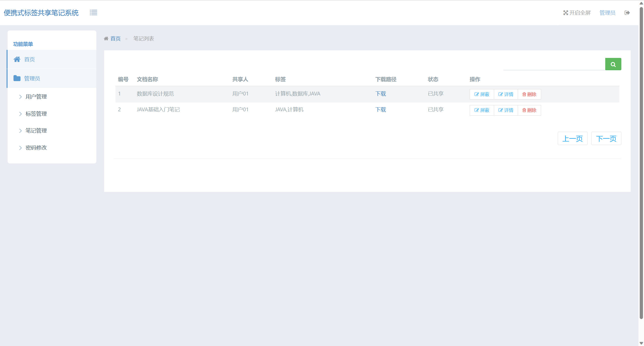Open 详情 for 数据库设计规范
The height and width of the screenshot is (346, 644).
click(x=506, y=94)
